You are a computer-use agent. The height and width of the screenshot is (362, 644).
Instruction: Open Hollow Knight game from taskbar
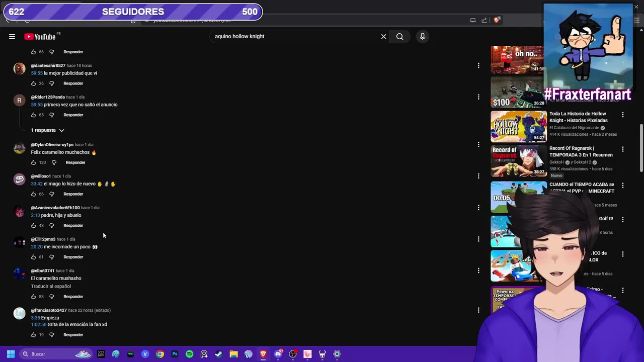[x=322, y=354]
